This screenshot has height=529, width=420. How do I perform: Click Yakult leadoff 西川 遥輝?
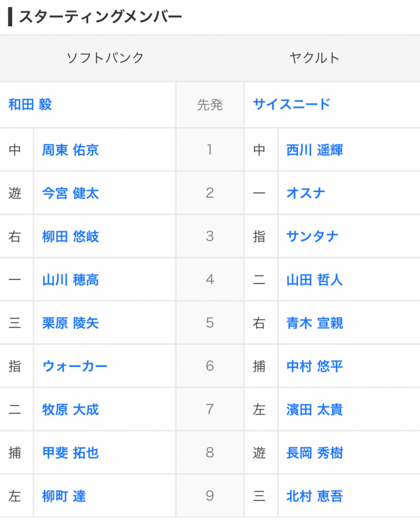(x=315, y=150)
